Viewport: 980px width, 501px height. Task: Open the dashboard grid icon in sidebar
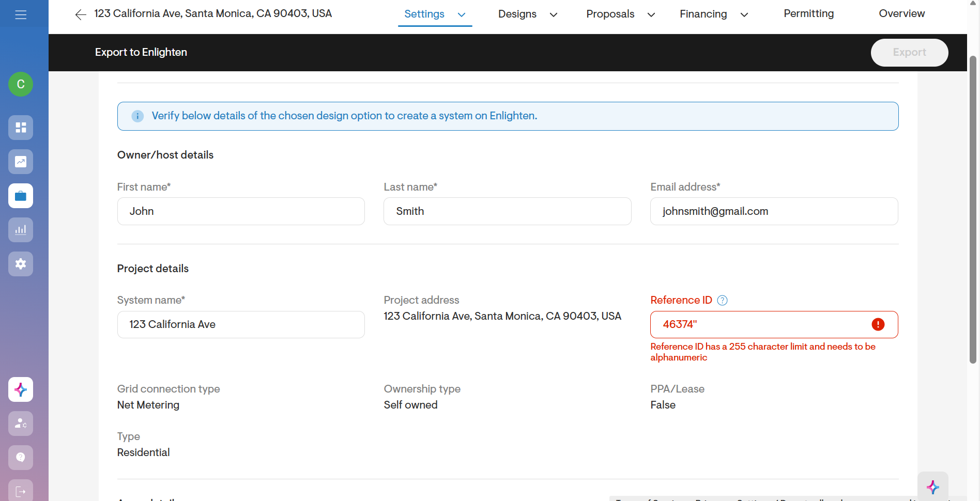pyautogui.click(x=21, y=128)
